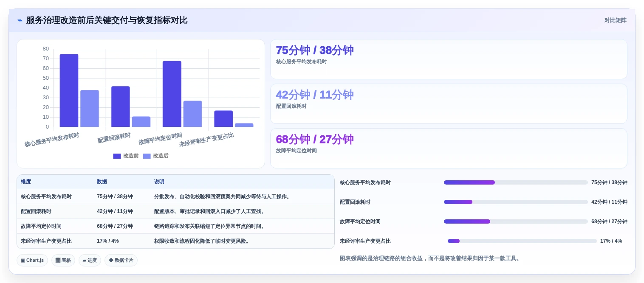Viewport: 644px width, 283px height.
Task: Click the lightning icon beside the dashboard title
Action: 20,20
